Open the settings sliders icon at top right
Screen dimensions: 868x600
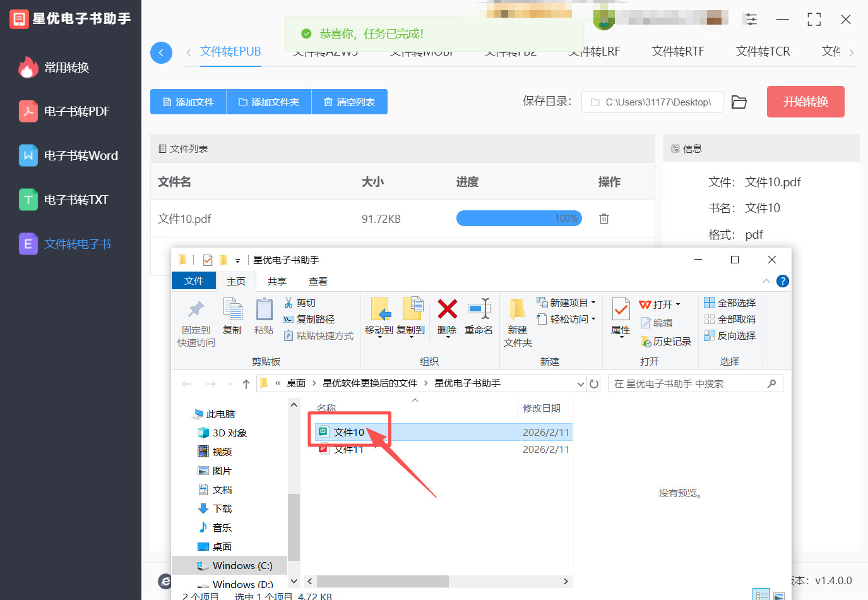point(751,19)
